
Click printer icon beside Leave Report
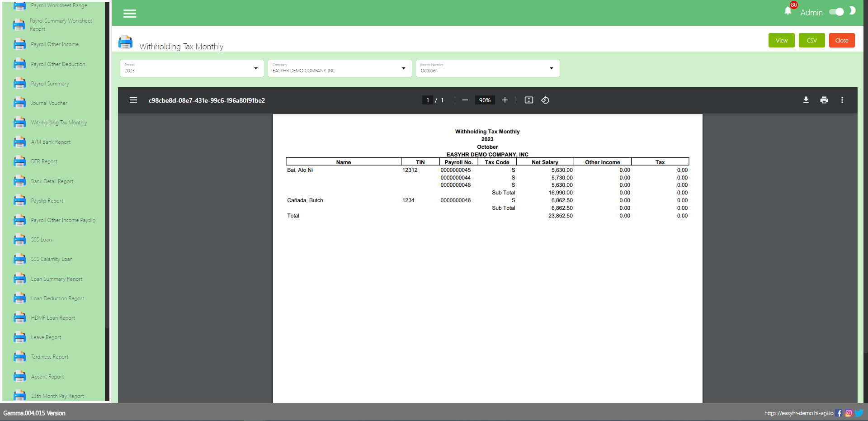coord(19,337)
